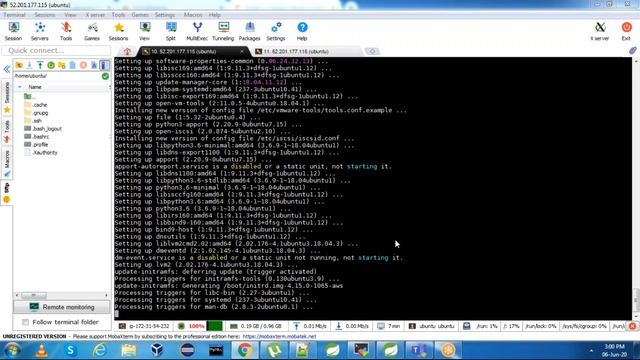Open Skype from the taskbar

click(x=71, y=350)
